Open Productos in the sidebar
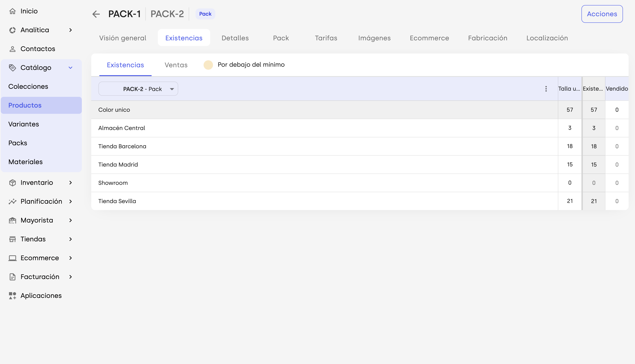Viewport: 635px width, 364px height. (x=41, y=105)
